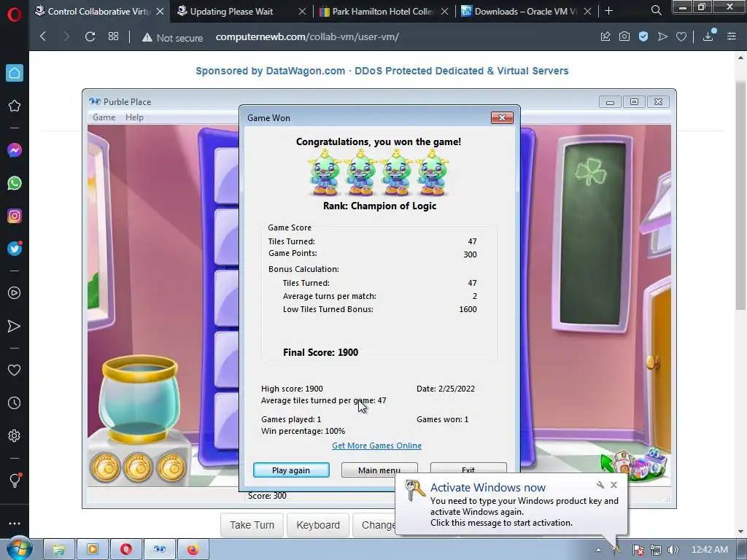The image size is (747, 560).
Task: Click the Action Center flag tray icon
Action: coord(638,550)
